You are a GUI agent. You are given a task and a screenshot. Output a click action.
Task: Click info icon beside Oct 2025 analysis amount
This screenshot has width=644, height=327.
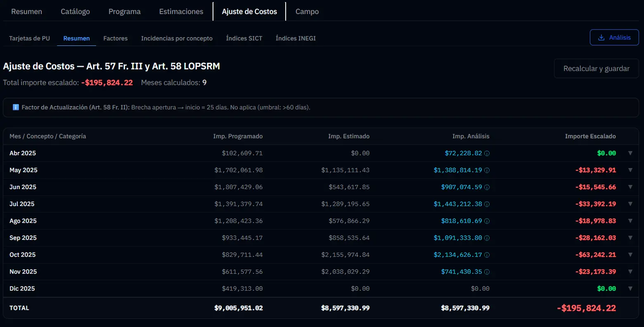point(487,255)
